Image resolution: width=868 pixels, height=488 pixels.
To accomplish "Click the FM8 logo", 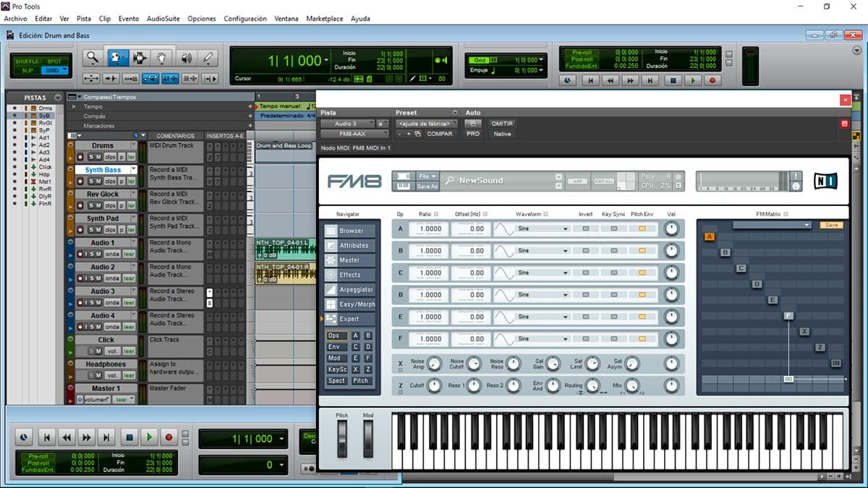I will (x=354, y=181).
